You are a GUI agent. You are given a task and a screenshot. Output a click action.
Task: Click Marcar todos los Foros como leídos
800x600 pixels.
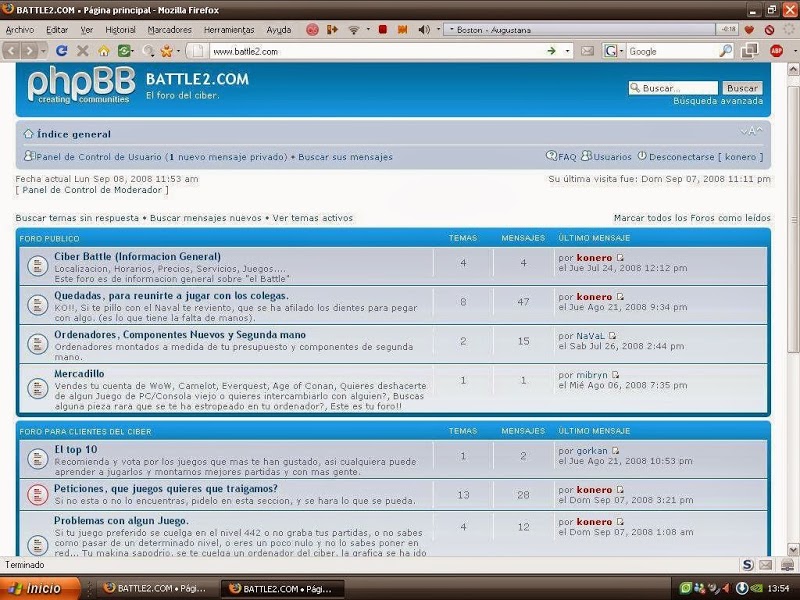click(692, 218)
